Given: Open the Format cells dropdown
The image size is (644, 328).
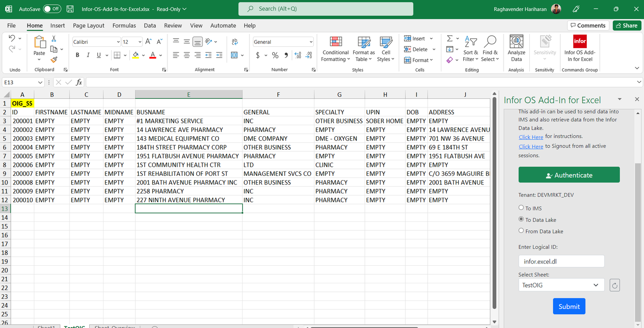Looking at the screenshot, I should [x=419, y=60].
